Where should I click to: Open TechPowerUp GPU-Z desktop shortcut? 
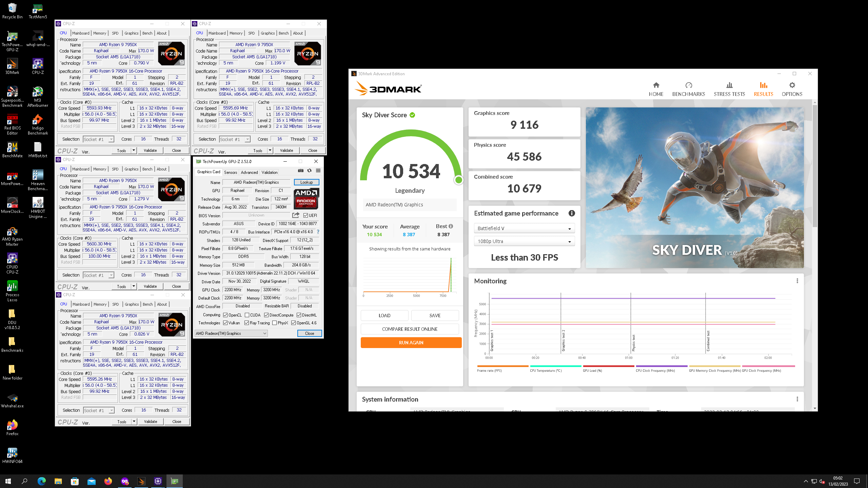tap(12, 41)
